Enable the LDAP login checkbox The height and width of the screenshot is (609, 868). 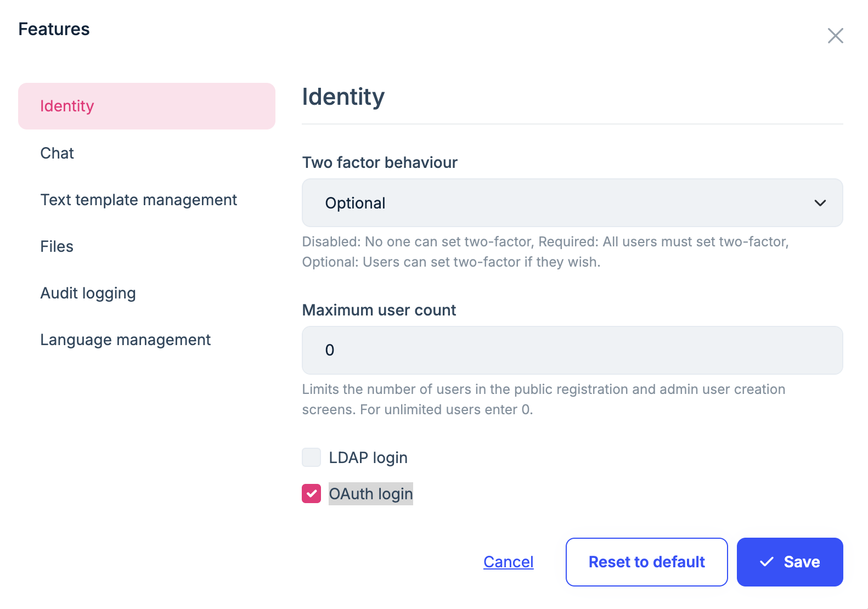pyautogui.click(x=312, y=457)
